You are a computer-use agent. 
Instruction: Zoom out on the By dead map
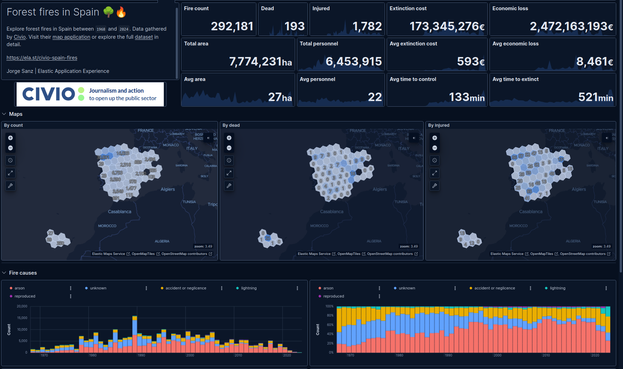(229, 148)
